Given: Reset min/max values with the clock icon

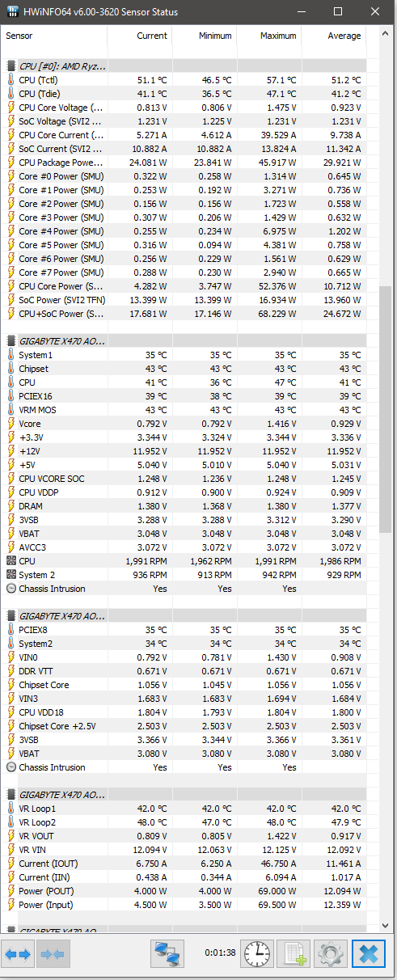Looking at the screenshot, I should pos(258,954).
